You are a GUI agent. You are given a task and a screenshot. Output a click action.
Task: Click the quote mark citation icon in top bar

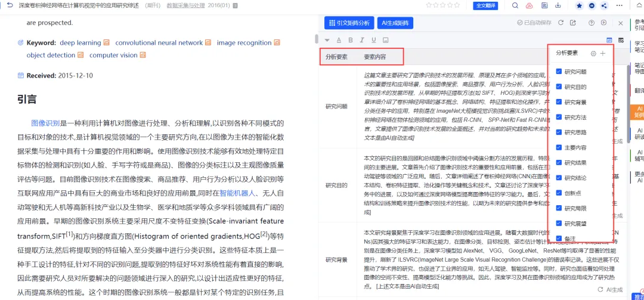592,6
